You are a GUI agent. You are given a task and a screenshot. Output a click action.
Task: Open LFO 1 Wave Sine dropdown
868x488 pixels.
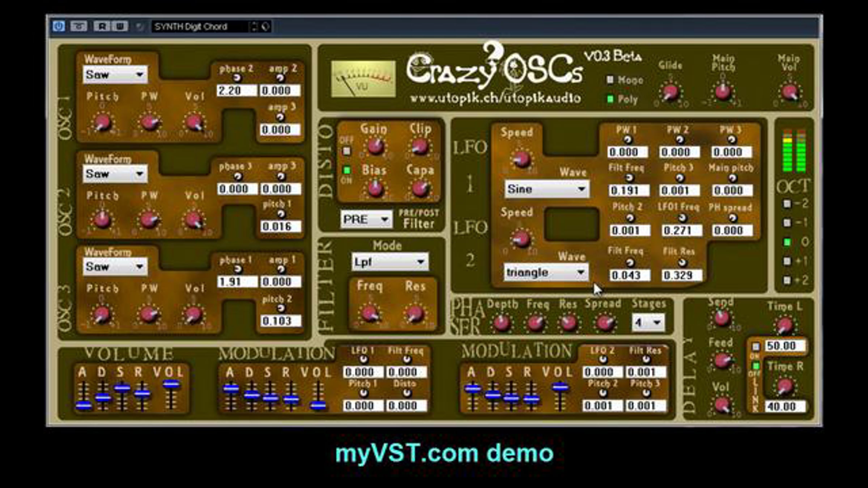546,189
